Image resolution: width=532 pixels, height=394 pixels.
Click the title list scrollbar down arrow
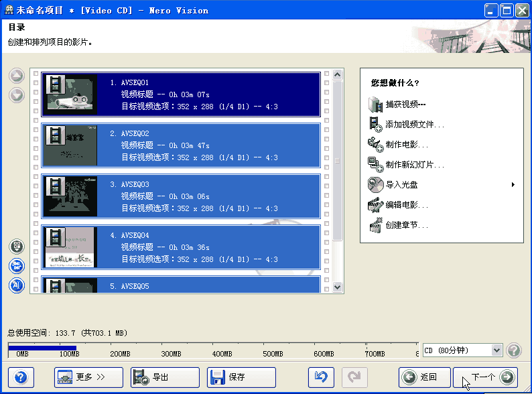338,287
